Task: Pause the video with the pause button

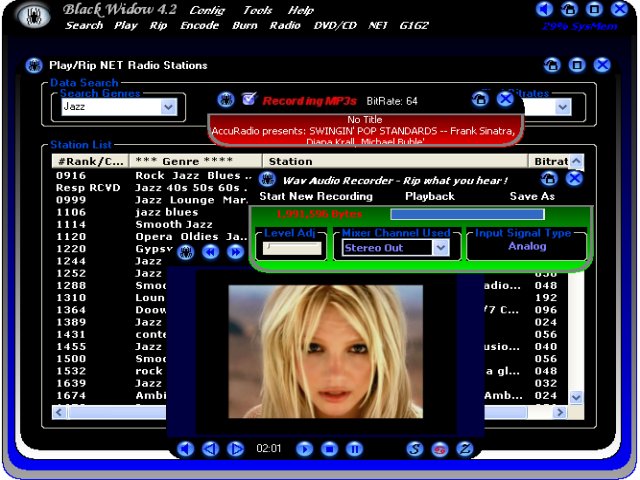Action: click(x=354, y=449)
